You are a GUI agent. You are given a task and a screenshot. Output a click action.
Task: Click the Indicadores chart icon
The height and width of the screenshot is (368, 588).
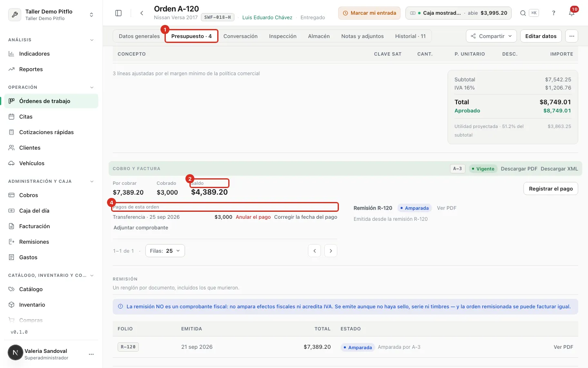tap(11, 54)
